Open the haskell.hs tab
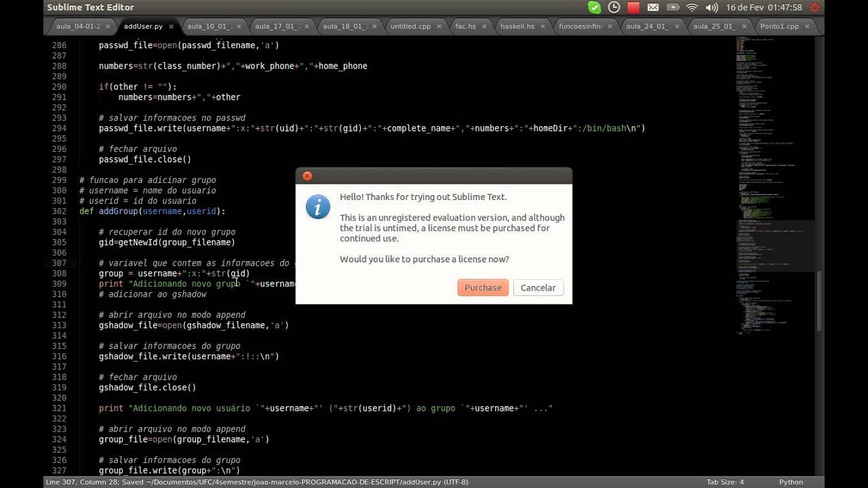 pyautogui.click(x=517, y=26)
